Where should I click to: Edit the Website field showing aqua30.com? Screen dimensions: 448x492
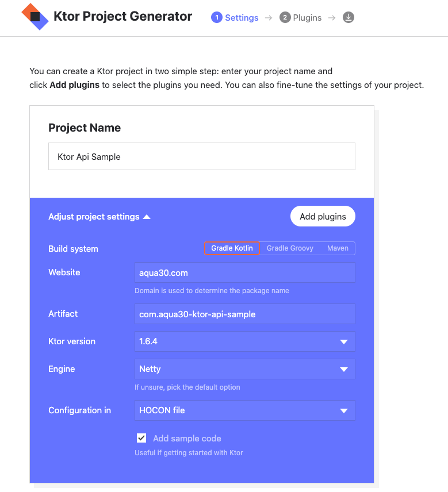pos(244,272)
